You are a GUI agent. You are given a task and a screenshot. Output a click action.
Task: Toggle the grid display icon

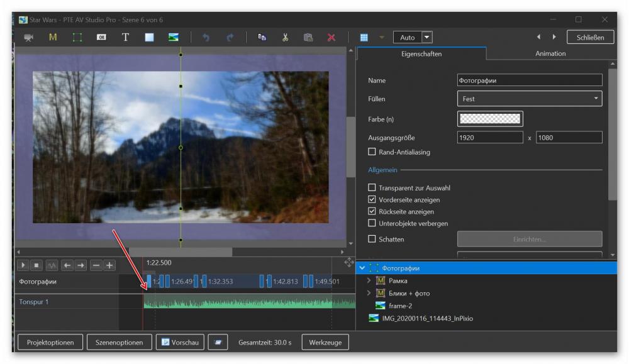(x=364, y=37)
